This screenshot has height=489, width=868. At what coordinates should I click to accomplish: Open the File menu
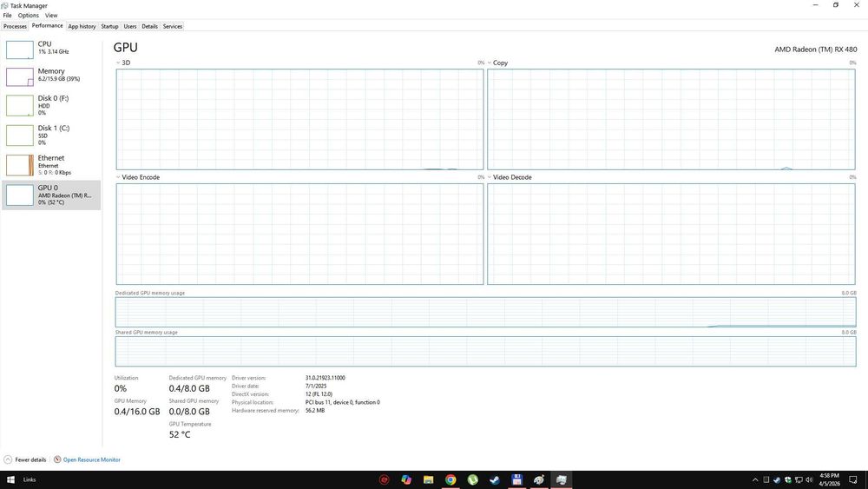click(x=7, y=16)
